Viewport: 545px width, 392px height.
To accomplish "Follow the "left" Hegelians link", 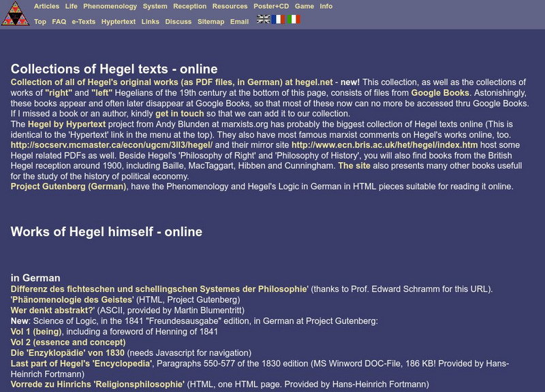I will 102,93.
